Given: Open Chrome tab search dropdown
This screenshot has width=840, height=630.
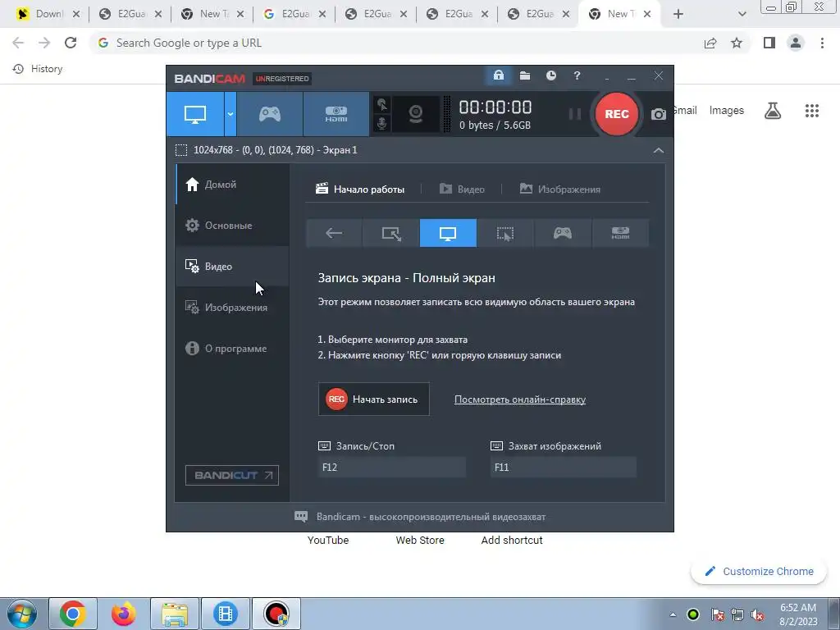Looking at the screenshot, I should (x=742, y=14).
